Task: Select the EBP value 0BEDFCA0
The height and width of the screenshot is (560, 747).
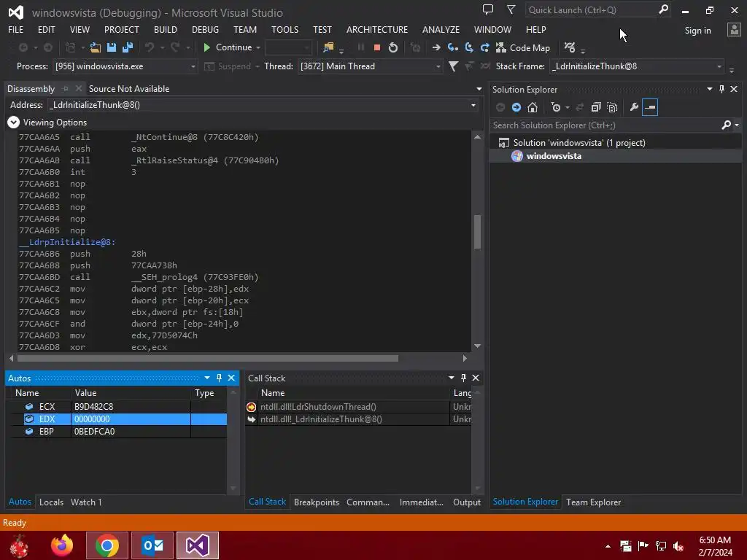Action: click(x=94, y=432)
